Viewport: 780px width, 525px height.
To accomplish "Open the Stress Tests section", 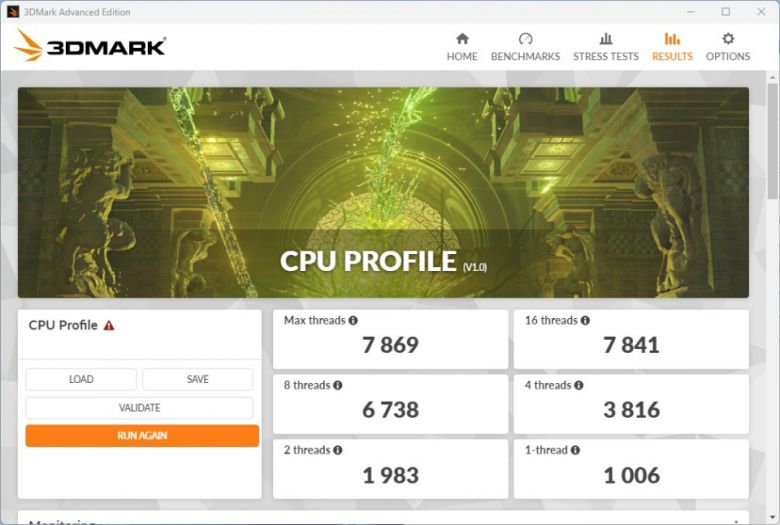I will [605, 47].
